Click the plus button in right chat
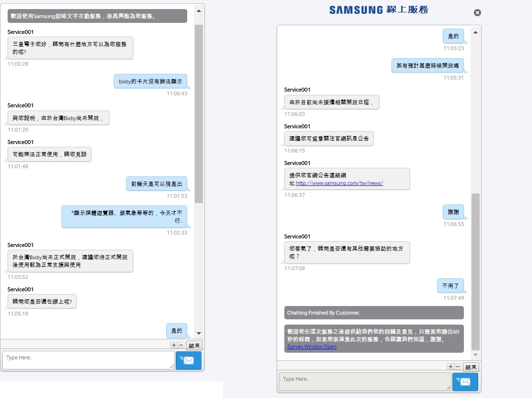Screen dimensions: 532x398 (451, 367)
